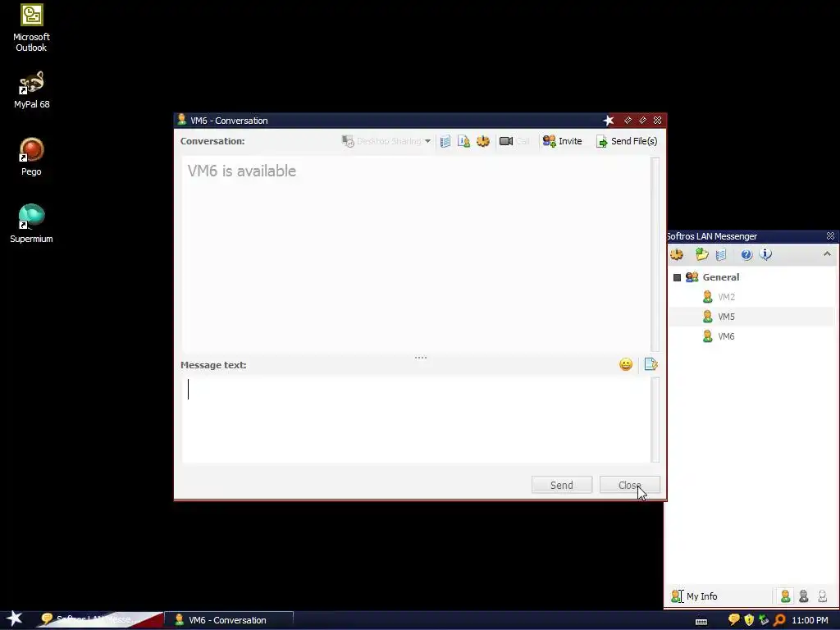Close the Softros LAN Messenger window

(830, 235)
